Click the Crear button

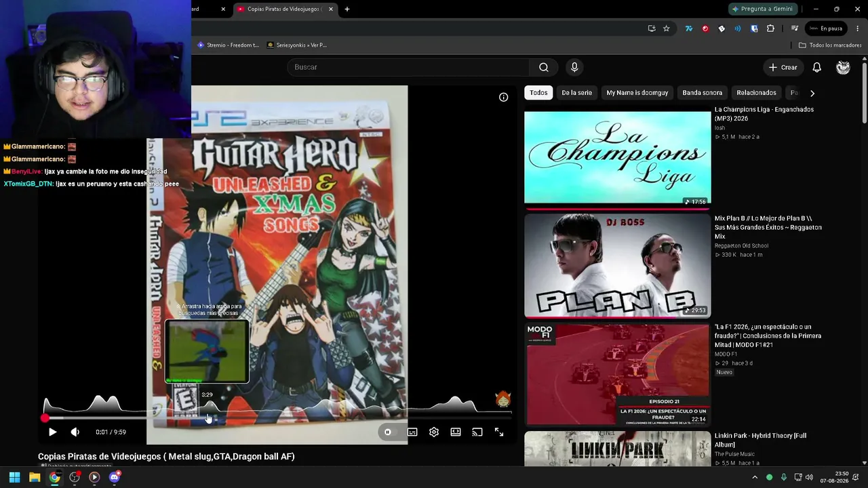pos(783,67)
